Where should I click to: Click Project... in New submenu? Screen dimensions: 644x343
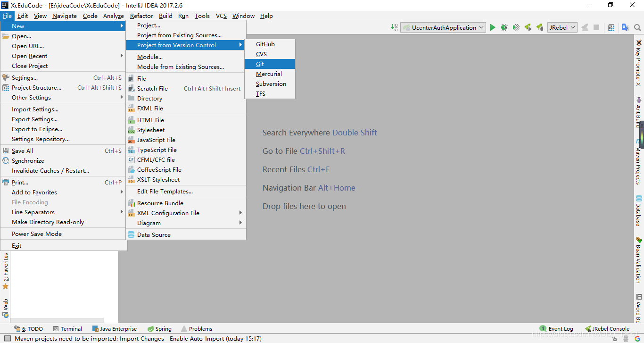(186, 25)
